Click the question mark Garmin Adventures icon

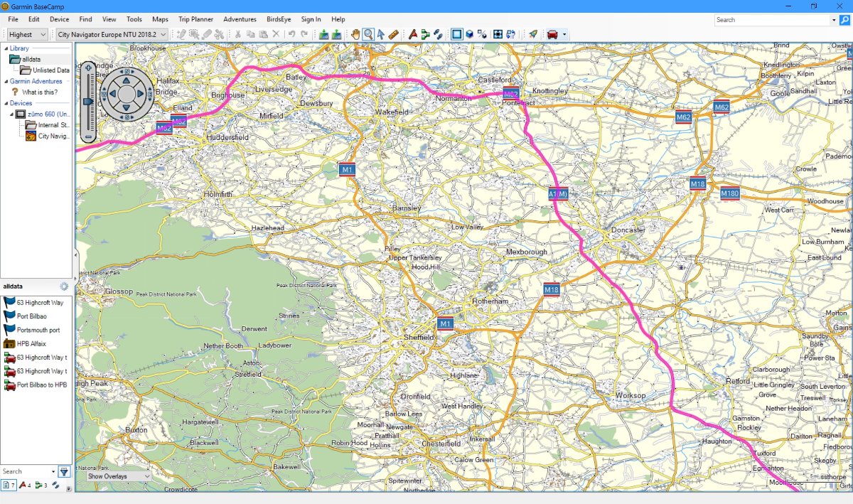coord(14,92)
